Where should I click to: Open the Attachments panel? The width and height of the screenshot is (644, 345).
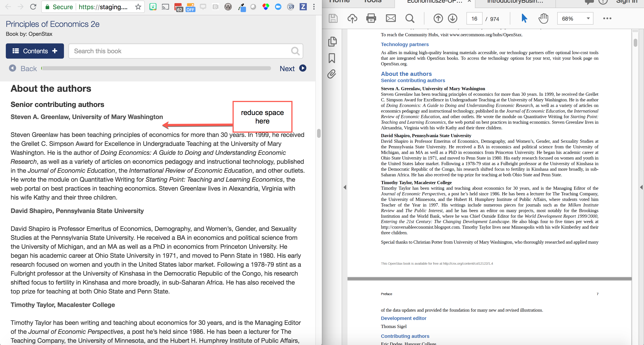point(331,74)
